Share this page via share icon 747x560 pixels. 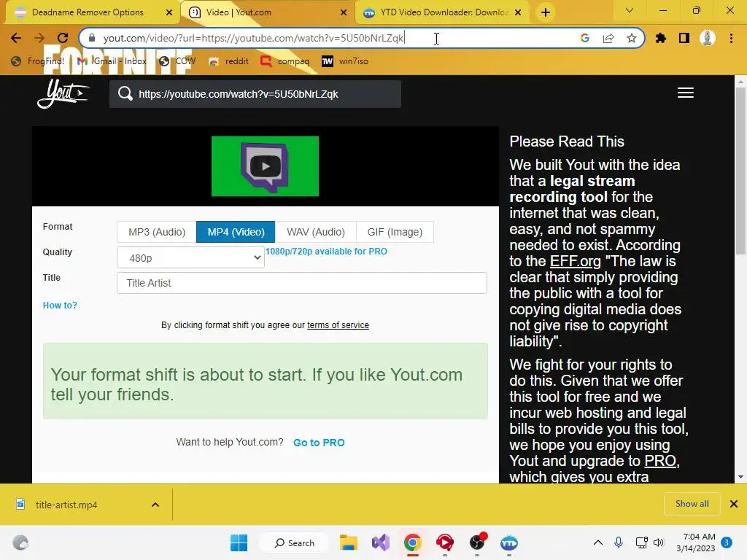click(x=608, y=38)
